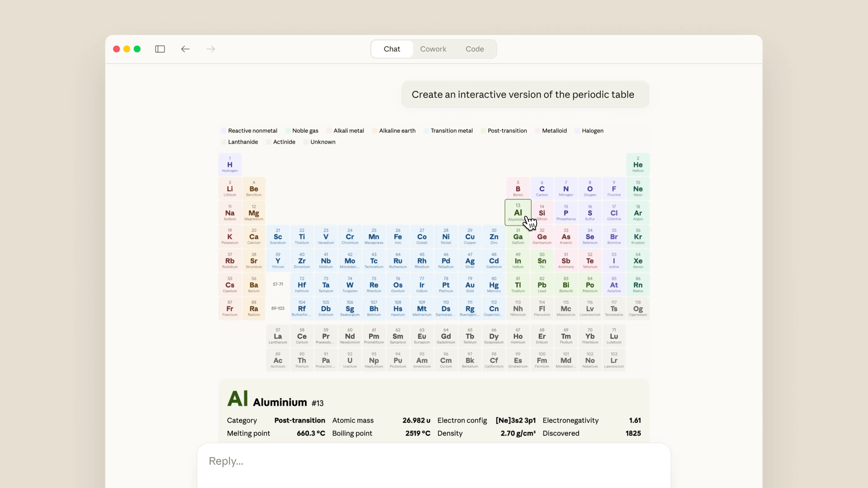This screenshot has width=868, height=488.
Task: Click the Reply input field
Action: [433, 461]
